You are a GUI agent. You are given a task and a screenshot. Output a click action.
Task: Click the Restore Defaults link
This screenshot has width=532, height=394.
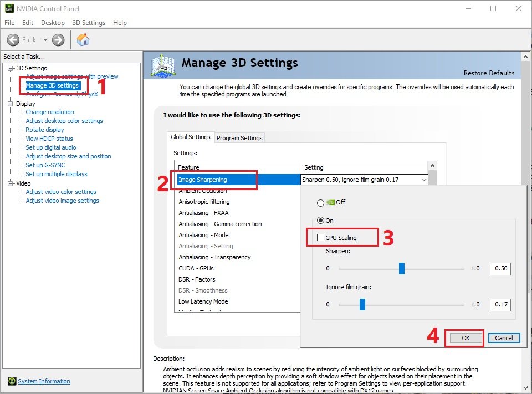pos(489,73)
